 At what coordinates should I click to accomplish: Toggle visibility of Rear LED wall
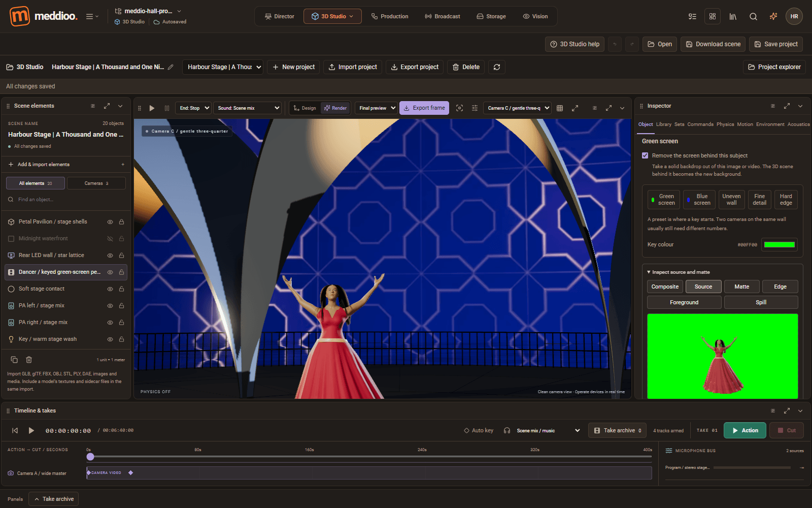[110, 256]
